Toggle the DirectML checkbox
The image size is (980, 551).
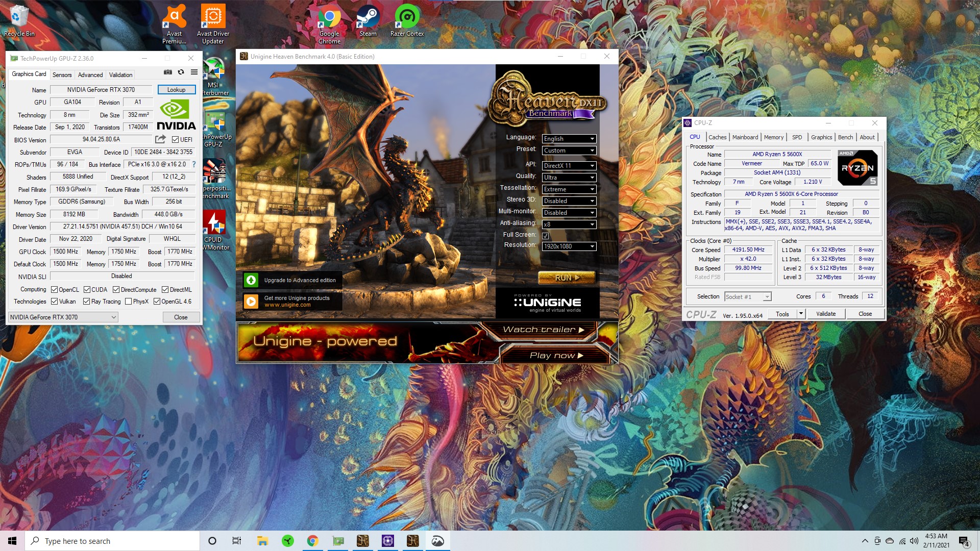pyautogui.click(x=165, y=289)
